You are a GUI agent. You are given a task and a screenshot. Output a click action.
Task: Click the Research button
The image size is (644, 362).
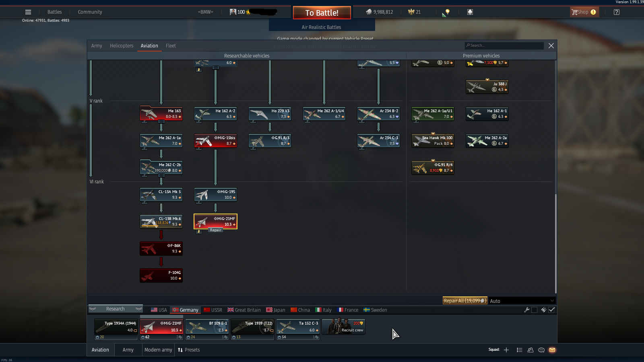(x=116, y=309)
